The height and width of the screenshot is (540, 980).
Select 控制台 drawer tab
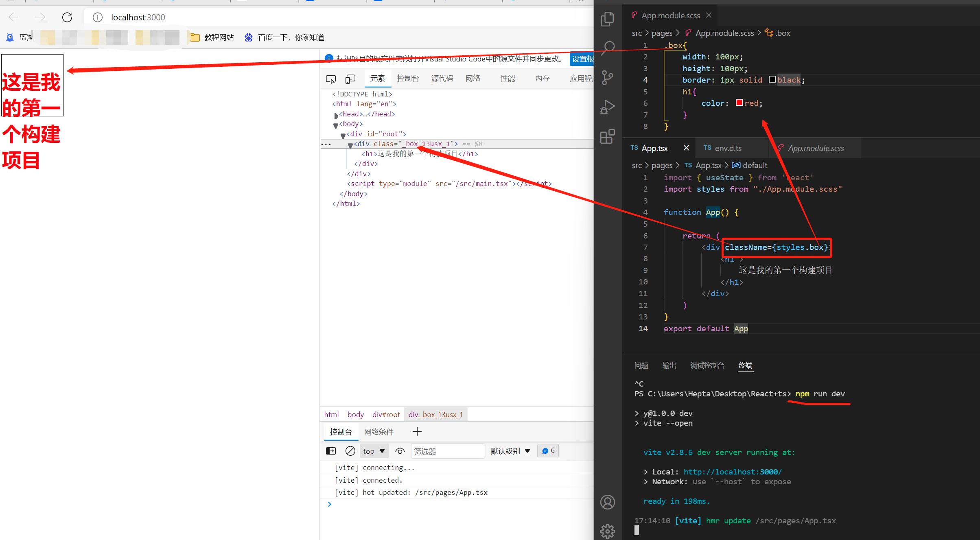pos(341,432)
